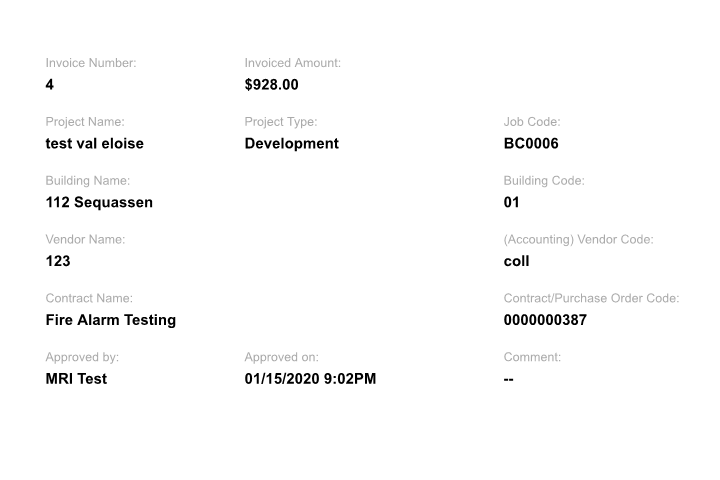Click the job code BC0006

point(531,144)
